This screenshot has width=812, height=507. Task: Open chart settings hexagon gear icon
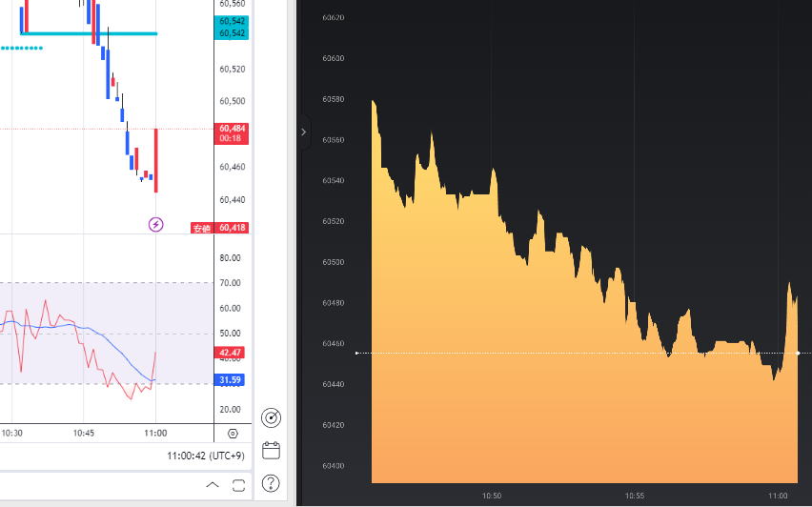[233, 433]
